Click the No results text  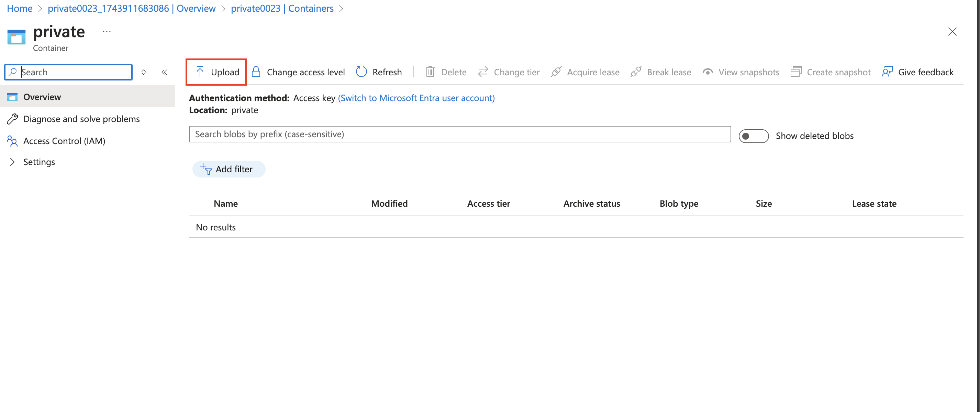click(216, 227)
